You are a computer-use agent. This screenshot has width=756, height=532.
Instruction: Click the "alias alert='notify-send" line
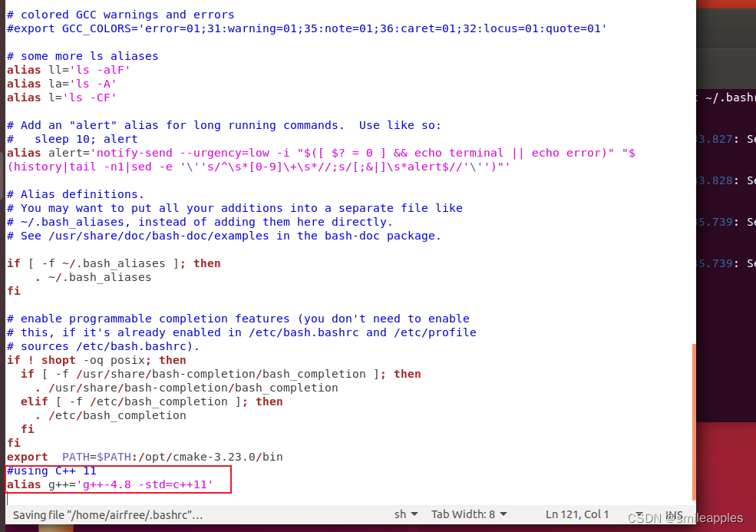coord(321,153)
